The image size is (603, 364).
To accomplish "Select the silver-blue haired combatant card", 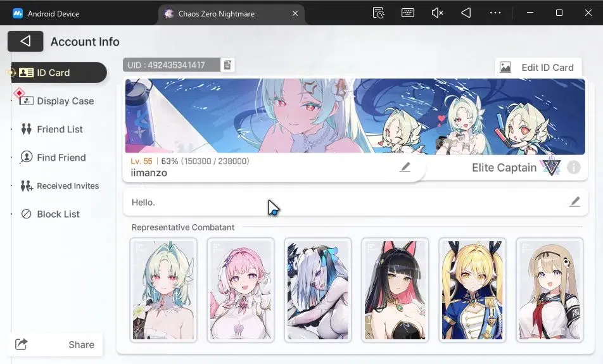I will [x=318, y=290].
